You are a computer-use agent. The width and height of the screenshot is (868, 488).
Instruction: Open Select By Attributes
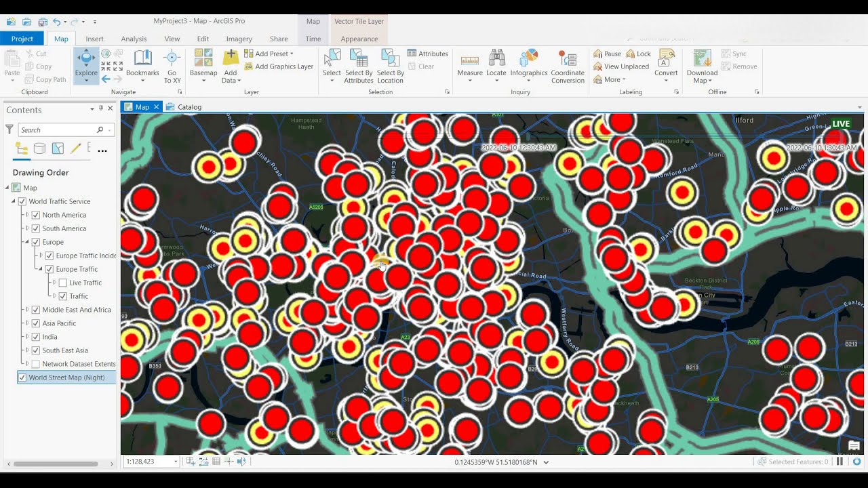pos(359,65)
